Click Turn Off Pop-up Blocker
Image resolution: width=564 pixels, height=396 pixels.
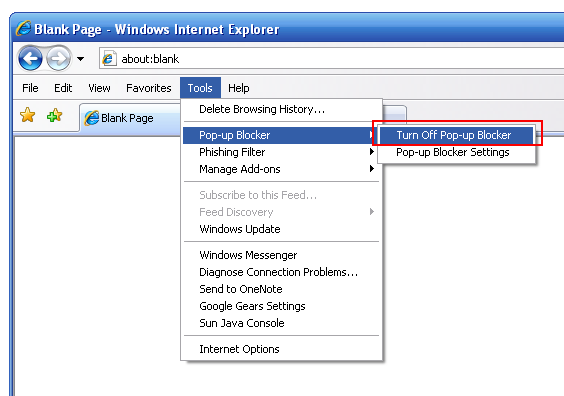point(456,135)
